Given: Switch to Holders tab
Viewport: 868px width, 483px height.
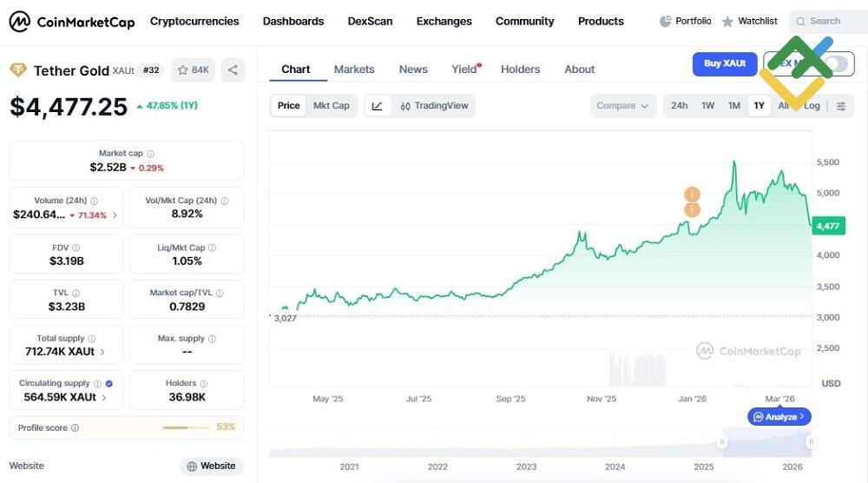Looking at the screenshot, I should (x=520, y=69).
